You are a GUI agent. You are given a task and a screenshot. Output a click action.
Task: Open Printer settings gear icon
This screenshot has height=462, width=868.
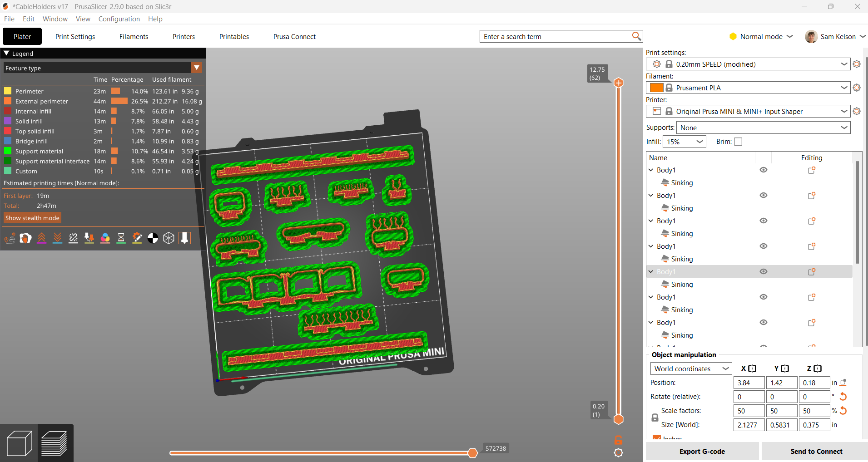coord(857,111)
